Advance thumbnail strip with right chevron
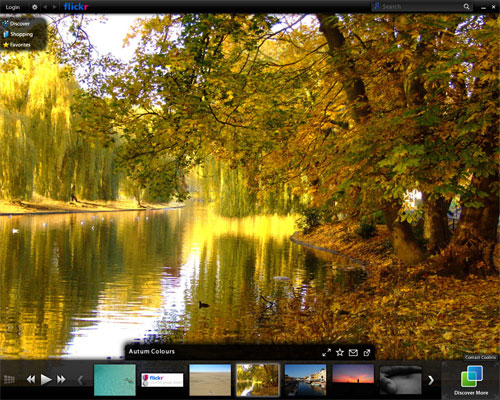The width and height of the screenshot is (500, 400). 431,380
